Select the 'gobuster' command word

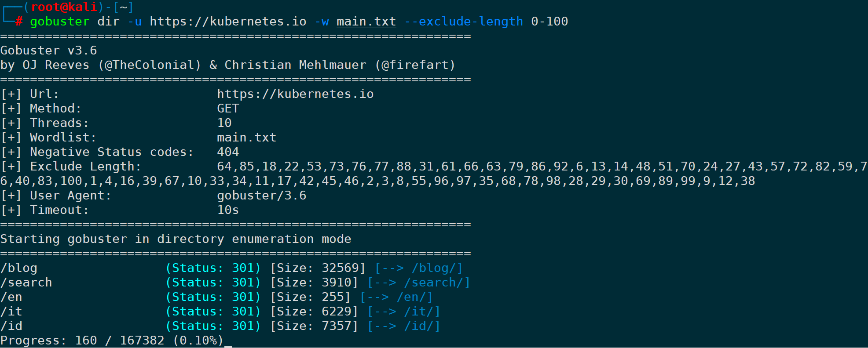60,22
